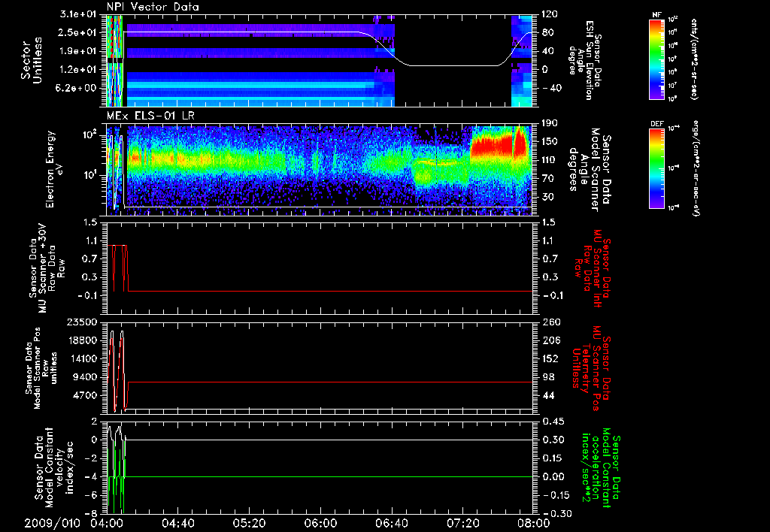Select the green 'Model Constant acceleration' label
Viewport: 770px width, 532px height.
pos(601,467)
